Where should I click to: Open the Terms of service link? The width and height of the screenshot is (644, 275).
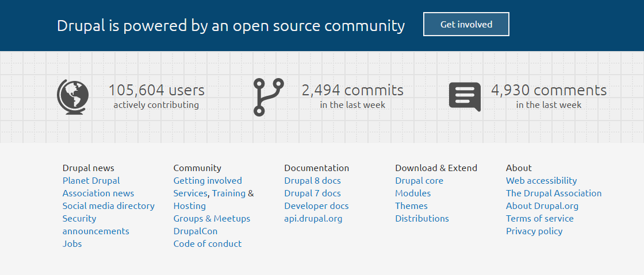pos(540,219)
